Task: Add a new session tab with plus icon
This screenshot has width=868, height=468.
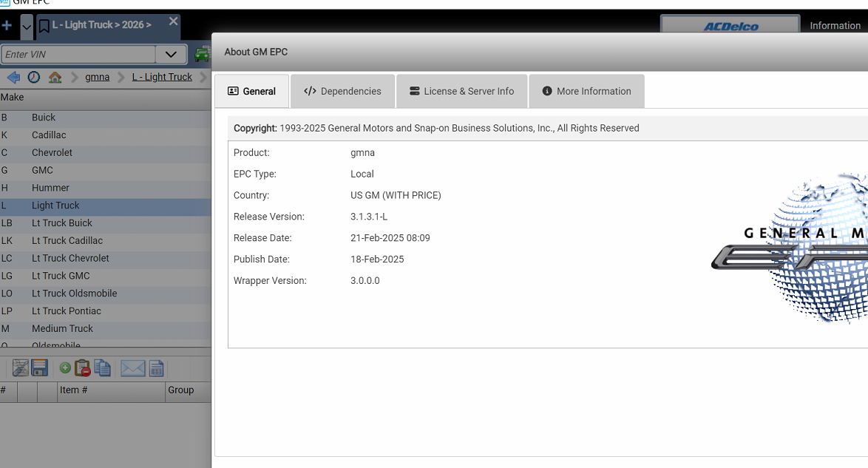Action: (7, 25)
